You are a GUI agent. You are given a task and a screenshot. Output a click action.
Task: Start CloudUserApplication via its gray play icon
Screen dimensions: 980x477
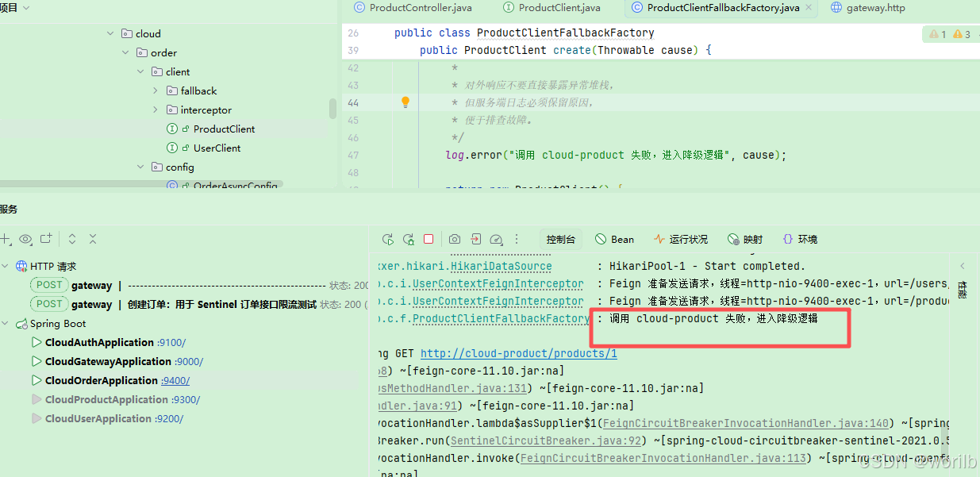(x=37, y=419)
